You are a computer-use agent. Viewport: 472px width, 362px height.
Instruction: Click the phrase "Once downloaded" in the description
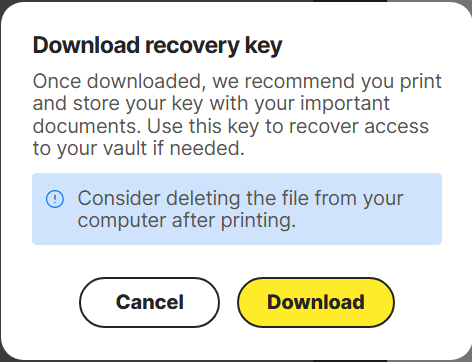[x=119, y=81]
